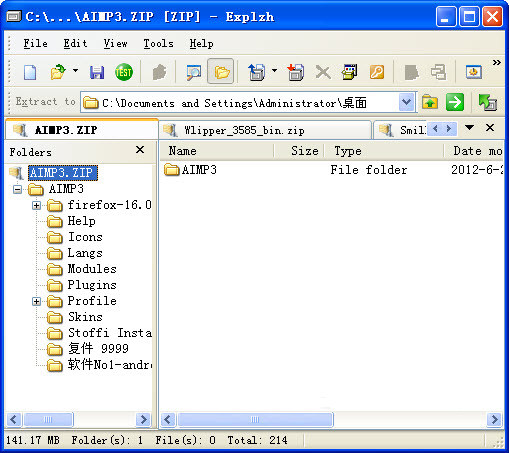Click the file list horizontal scrollbar thumb
This screenshot has height=453, width=509.
point(255,419)
